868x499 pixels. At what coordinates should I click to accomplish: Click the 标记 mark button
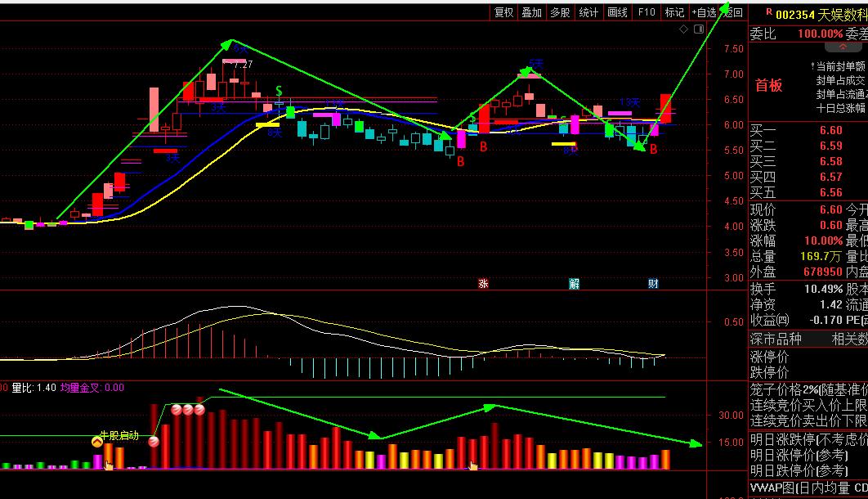point(674,12)
